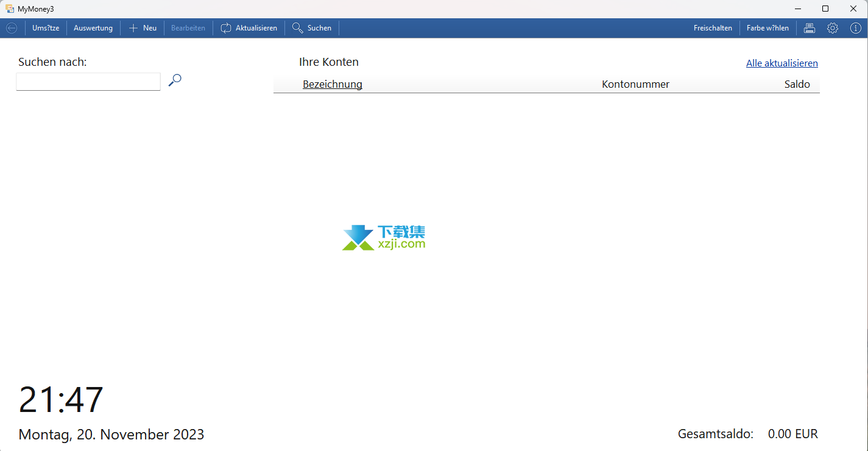Sort accounts by Bezeichnung column
Screen dimensions: 868x451
pyautogui.click(x=333, y=84)
